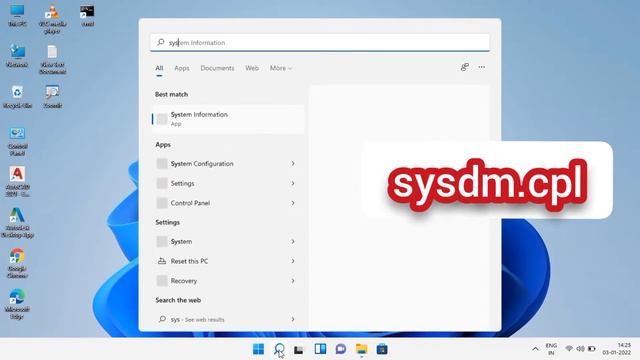
Task: Switch to the Documents search tab
Action: [217, 68]
